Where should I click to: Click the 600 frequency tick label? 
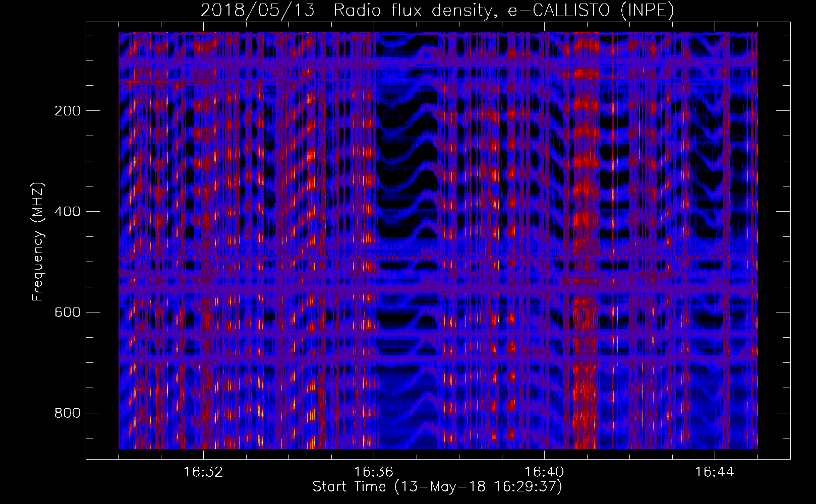click(68, 312)
